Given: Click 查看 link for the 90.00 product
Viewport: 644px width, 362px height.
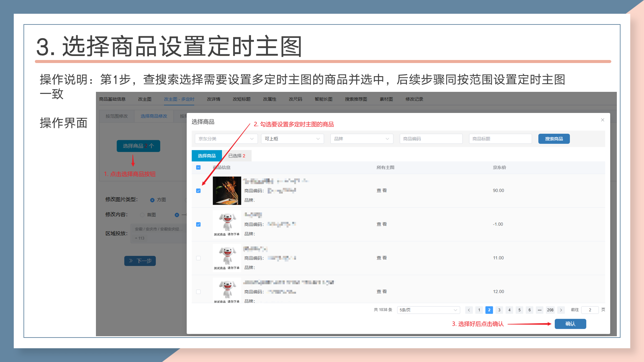Looking at the screenshot, I should coord(381,190).
